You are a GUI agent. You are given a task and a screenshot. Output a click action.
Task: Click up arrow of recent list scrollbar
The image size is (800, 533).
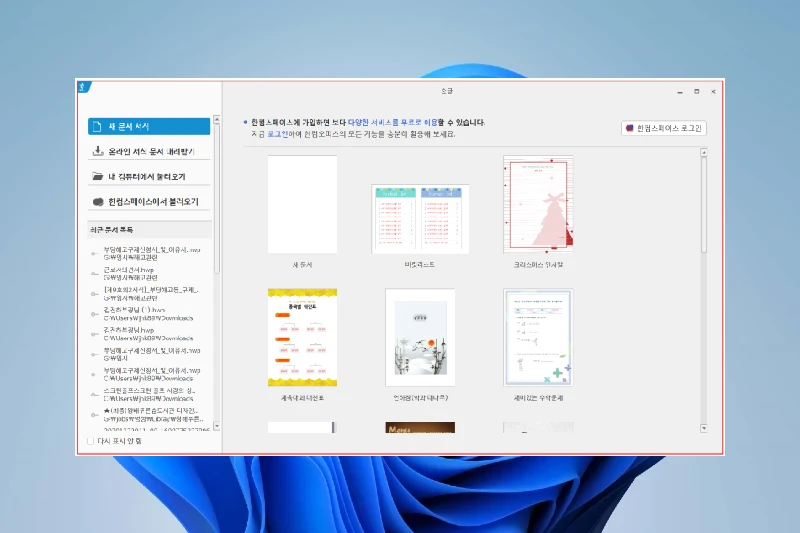coord(216,119)
